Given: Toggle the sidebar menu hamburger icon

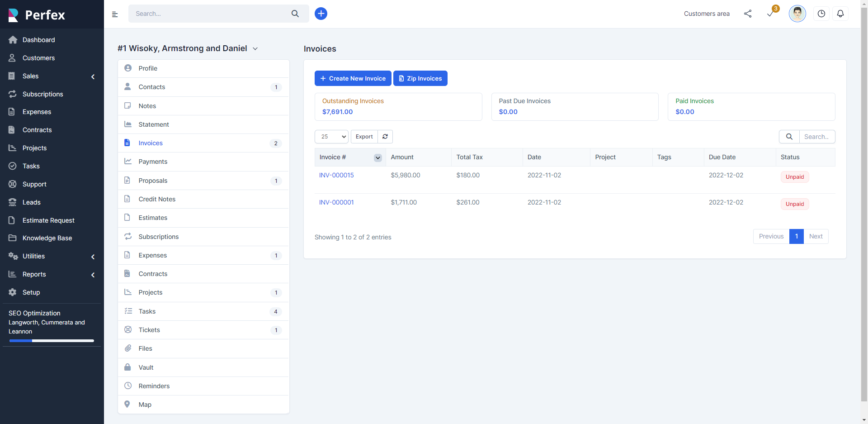Looking at the screenshot, I should [115, 14].
